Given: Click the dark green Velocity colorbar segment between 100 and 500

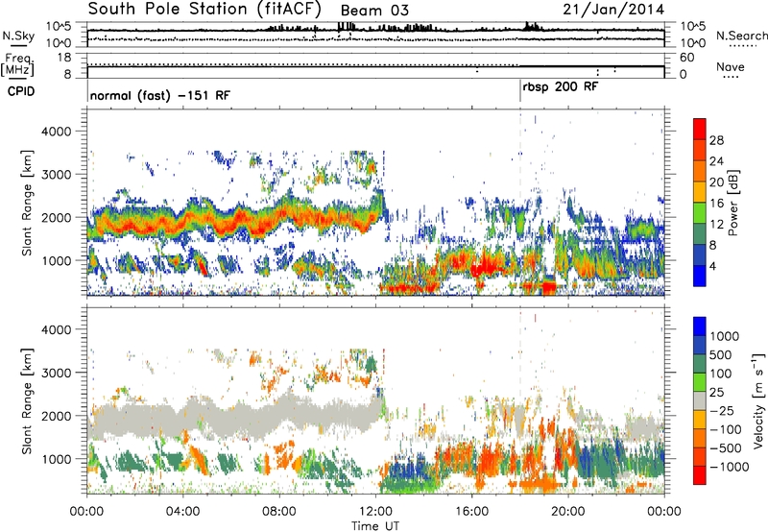Looking at the screenshot, I should tap(700, 364).
